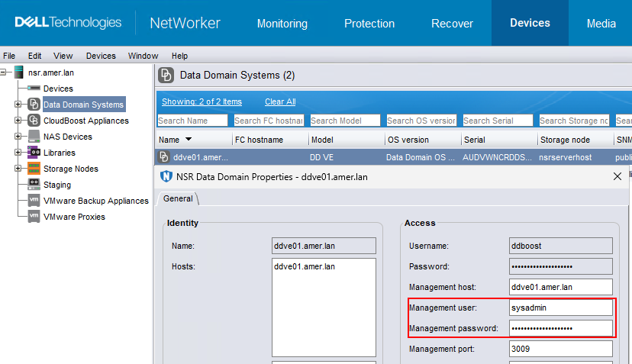
Task: Click the Hosts list box
Action: tap(324, 308)
